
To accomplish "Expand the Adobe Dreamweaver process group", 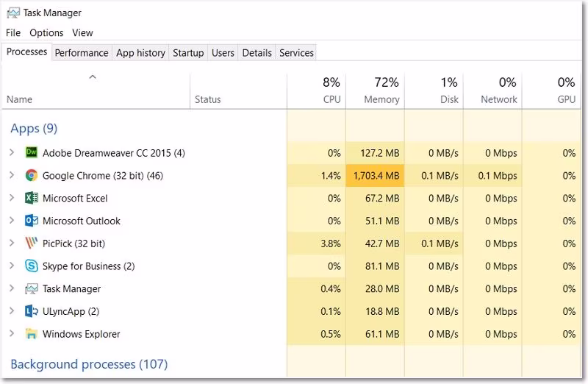I will coord(11,153).
